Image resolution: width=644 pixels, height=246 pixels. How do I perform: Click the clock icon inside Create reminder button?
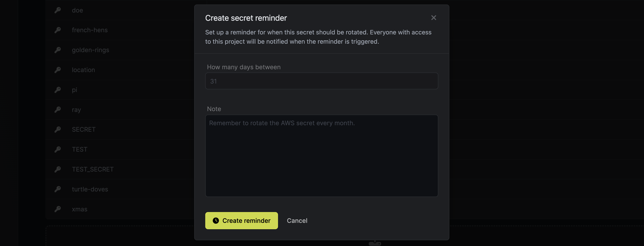coord(215,220)
